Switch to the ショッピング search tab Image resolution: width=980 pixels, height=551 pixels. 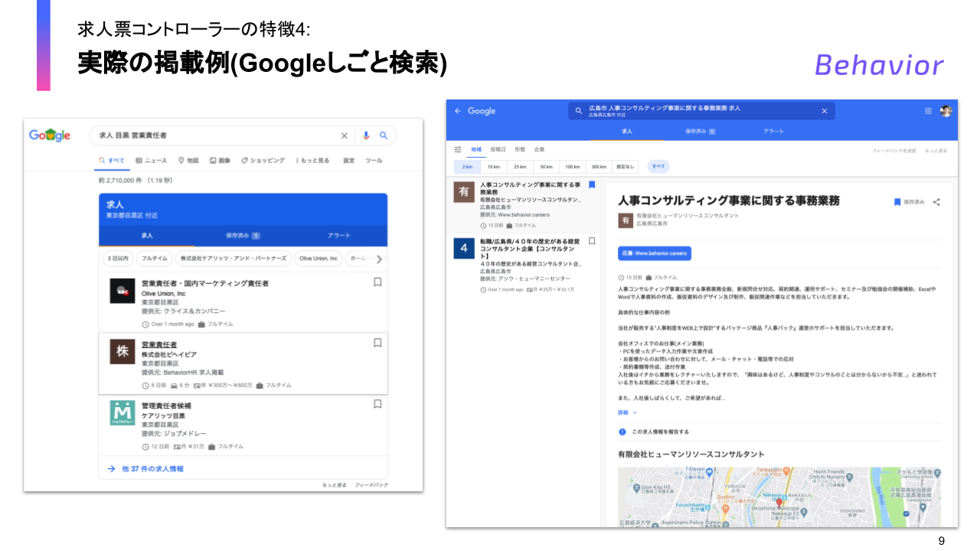point(263,161)
